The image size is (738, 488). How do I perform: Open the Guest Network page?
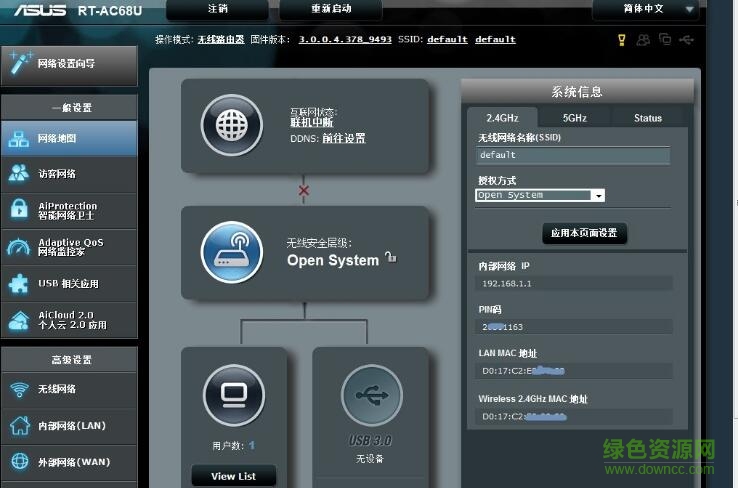tap(69, 174)
